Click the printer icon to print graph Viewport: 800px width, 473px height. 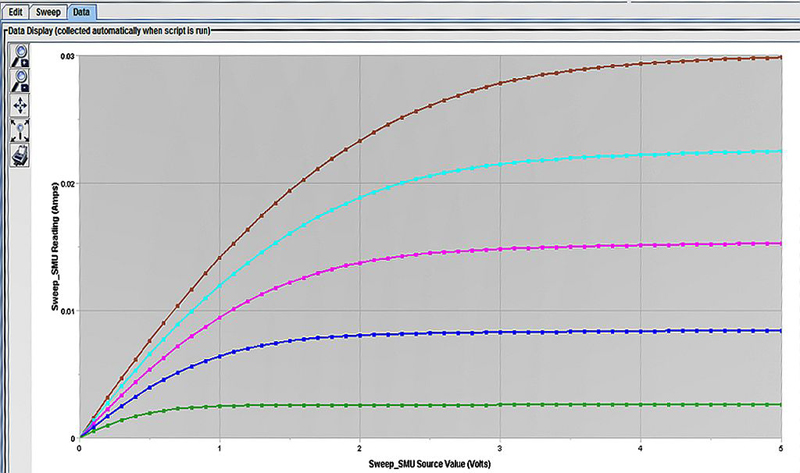[20, 155]
